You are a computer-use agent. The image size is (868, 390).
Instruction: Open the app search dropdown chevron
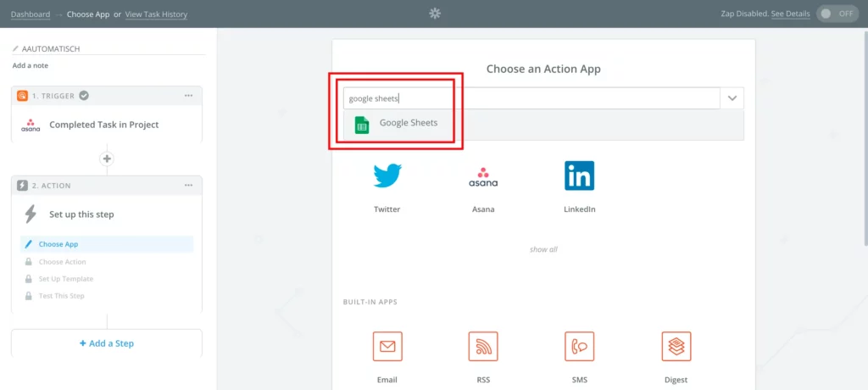(x=732, y=98)
